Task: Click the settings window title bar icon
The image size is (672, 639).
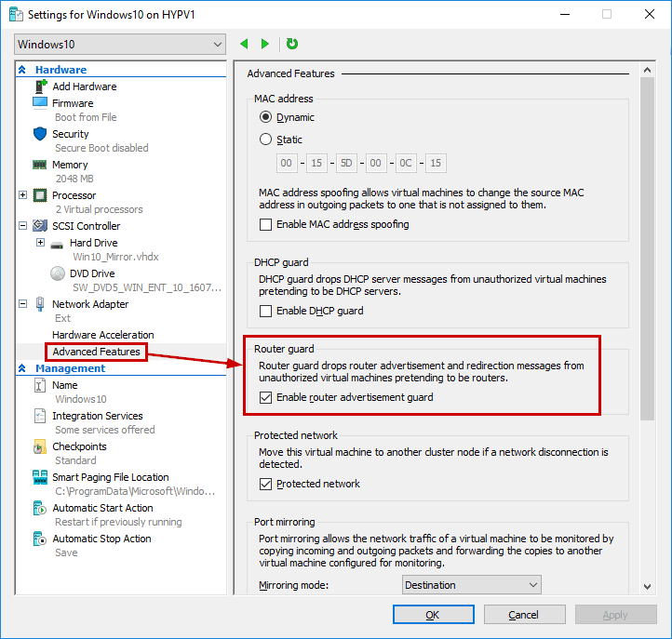Action: (x=16, y=15)
